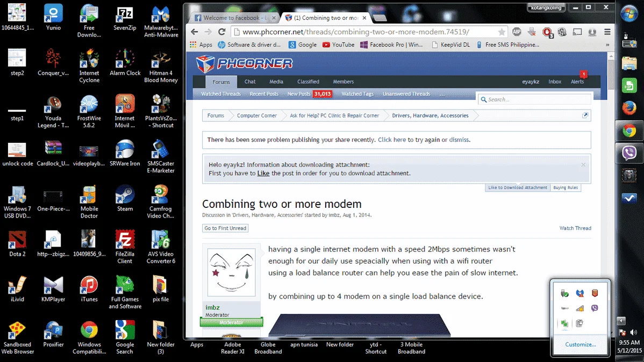
Task: Launch Malwarebytes Anti-Malware shortcut
Action: coord(161,21)
